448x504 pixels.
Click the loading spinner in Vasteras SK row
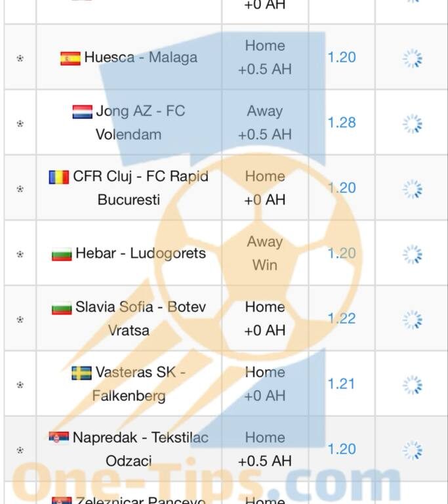(413, 385)
